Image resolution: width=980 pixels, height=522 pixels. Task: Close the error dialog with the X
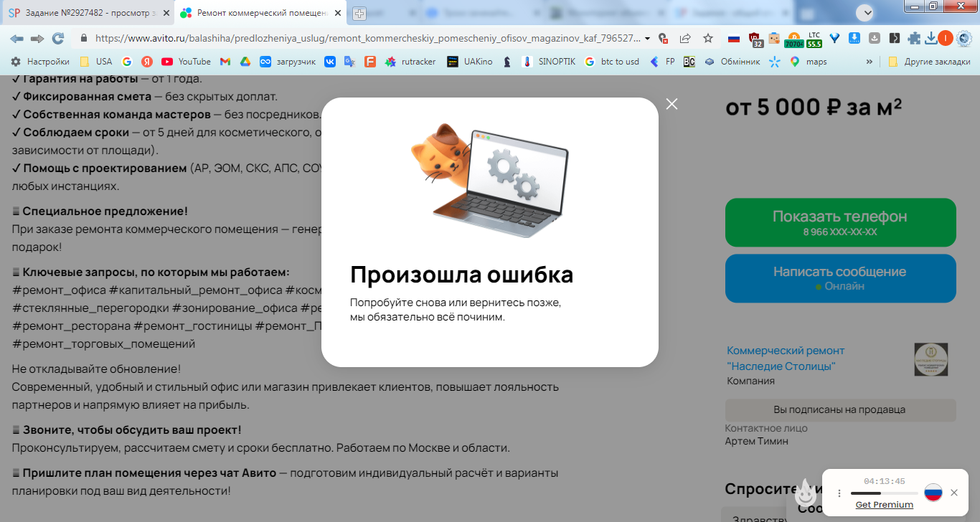[672, 104]
